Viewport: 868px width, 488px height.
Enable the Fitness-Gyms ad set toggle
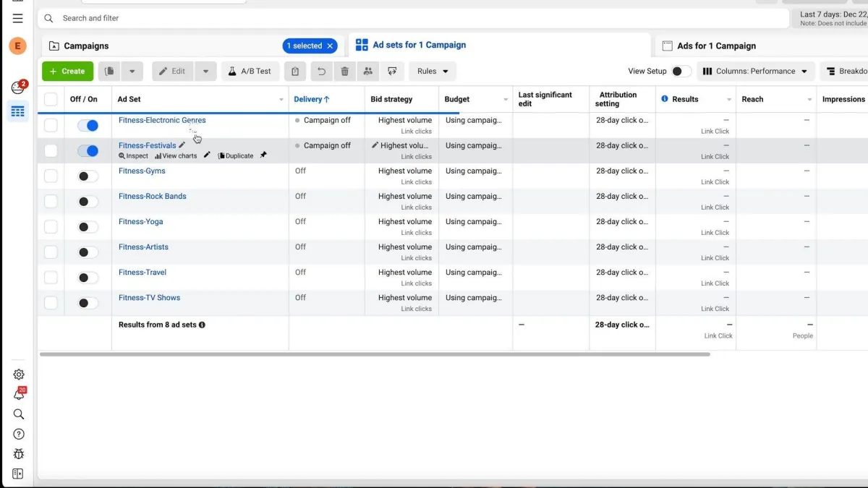[88, 176]
